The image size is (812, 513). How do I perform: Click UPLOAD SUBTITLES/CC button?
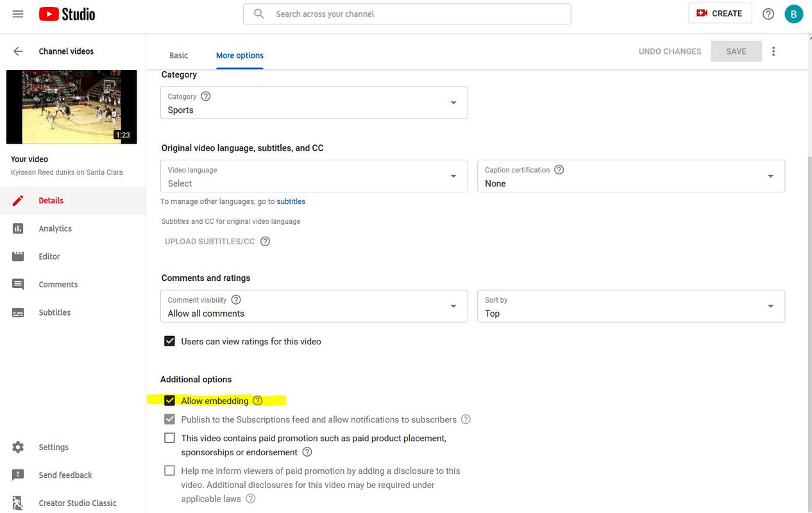210,242
